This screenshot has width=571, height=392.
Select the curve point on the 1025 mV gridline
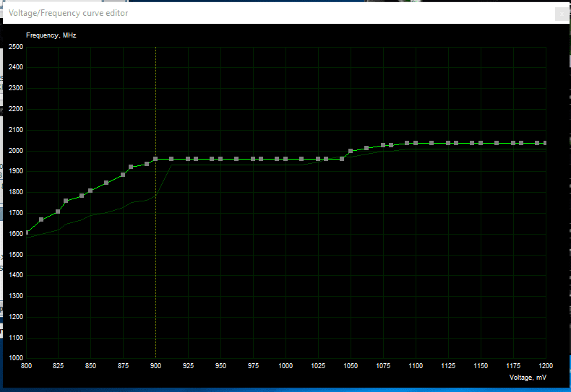tap(318, 160)
